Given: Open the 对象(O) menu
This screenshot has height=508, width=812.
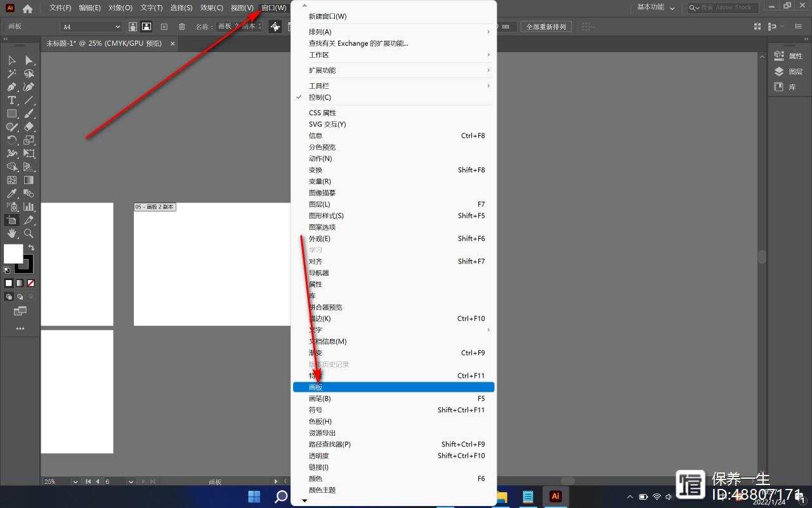Looking at the screenshot, I should coord(121,8).
